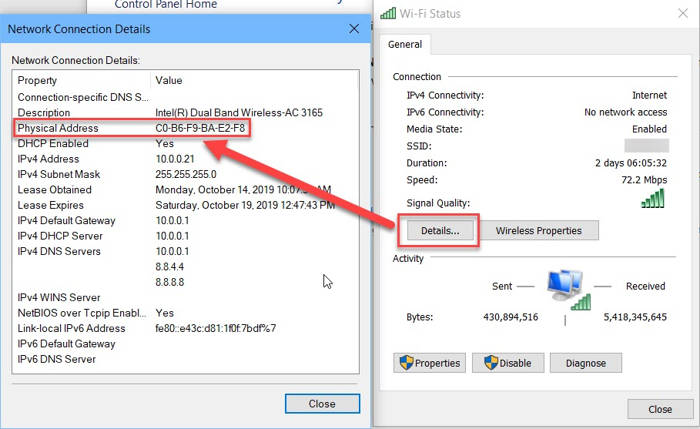
Task: Select DHCP Enabled row
Action: [185, 144]
